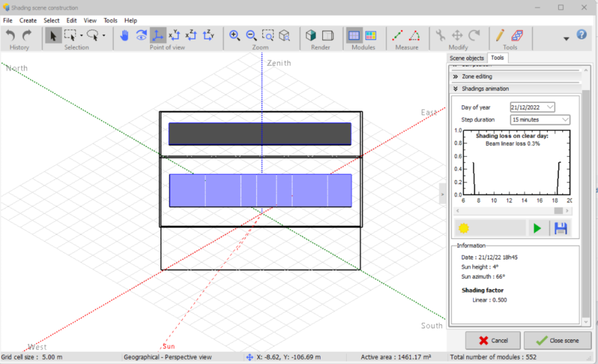Switch to the Scene objects tab
Screen dimensions: 598x364
pyautogui.click(x=466, y=58)
